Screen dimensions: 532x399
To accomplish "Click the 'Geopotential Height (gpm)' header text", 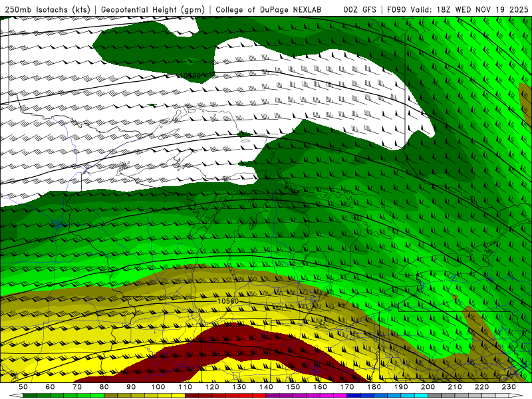I will pos(153,9).
